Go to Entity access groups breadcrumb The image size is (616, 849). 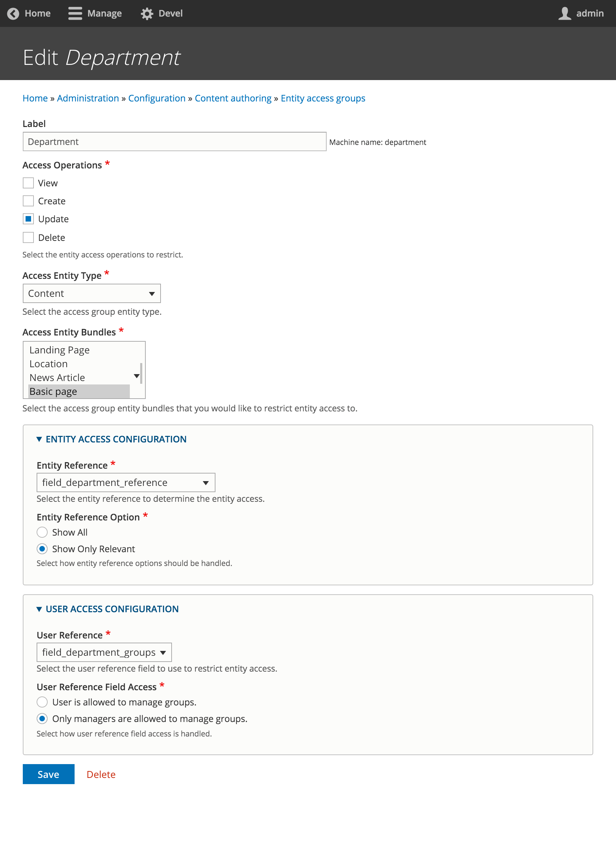[x=323, y=98]
